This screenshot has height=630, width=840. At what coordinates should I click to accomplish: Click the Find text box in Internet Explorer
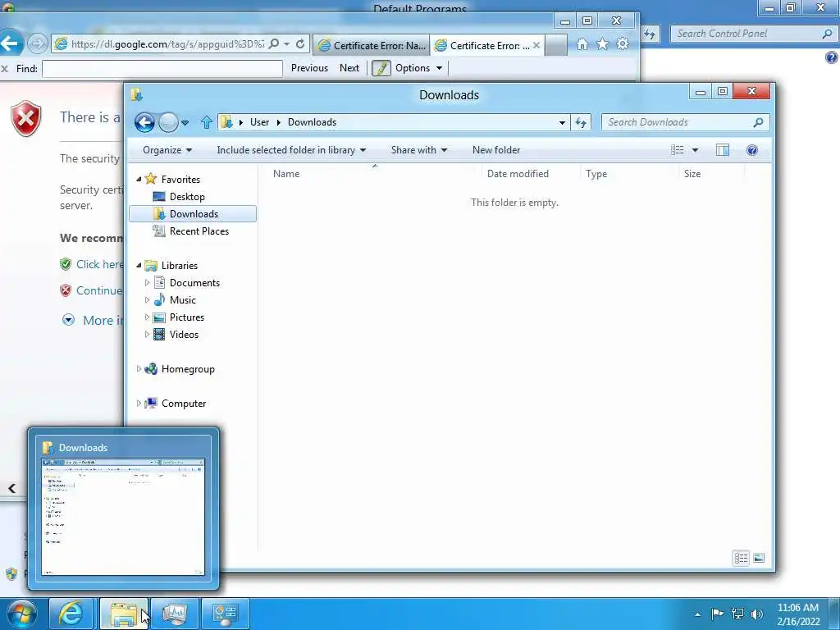point(162,69)
